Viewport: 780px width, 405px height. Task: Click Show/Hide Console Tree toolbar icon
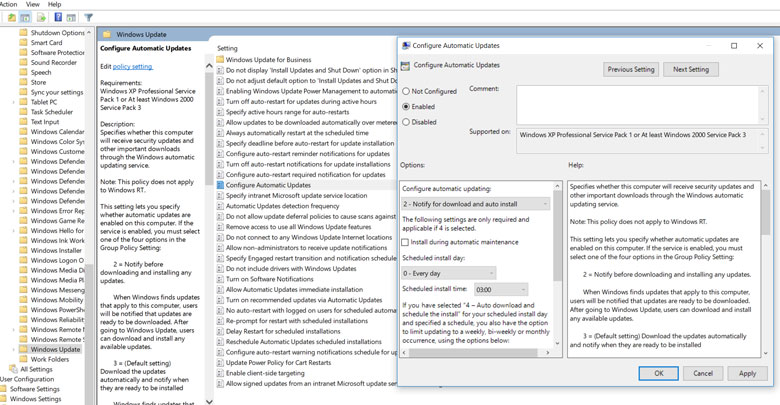point(26,18)
